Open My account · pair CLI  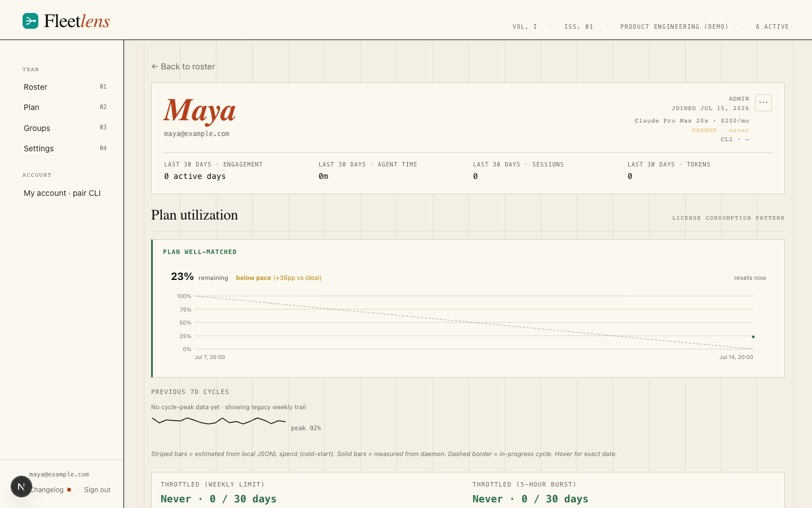[x=62, y=193]
